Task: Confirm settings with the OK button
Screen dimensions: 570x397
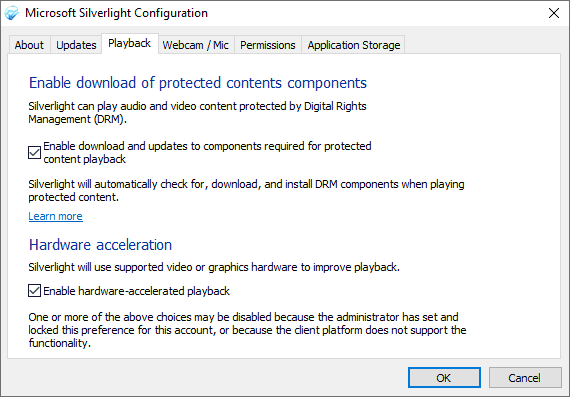Action: point(444,378)
